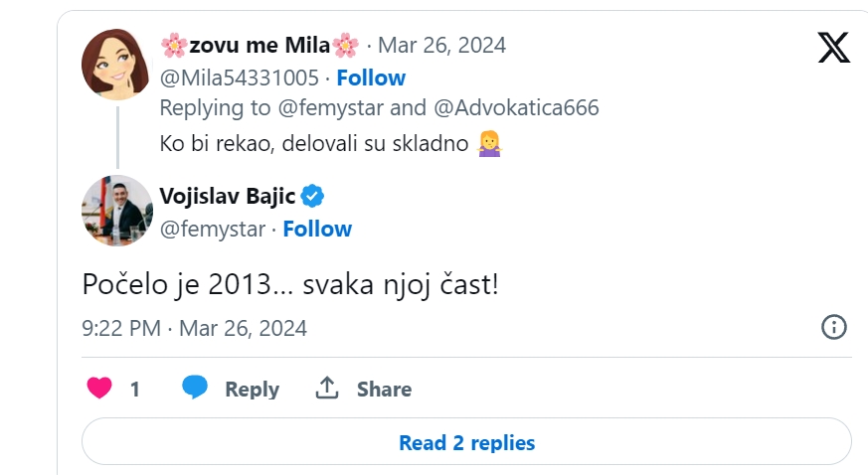Click Vojislav Bajic's verified badge
This screenshot has width=868, height=475.
[x=313, y=196]
